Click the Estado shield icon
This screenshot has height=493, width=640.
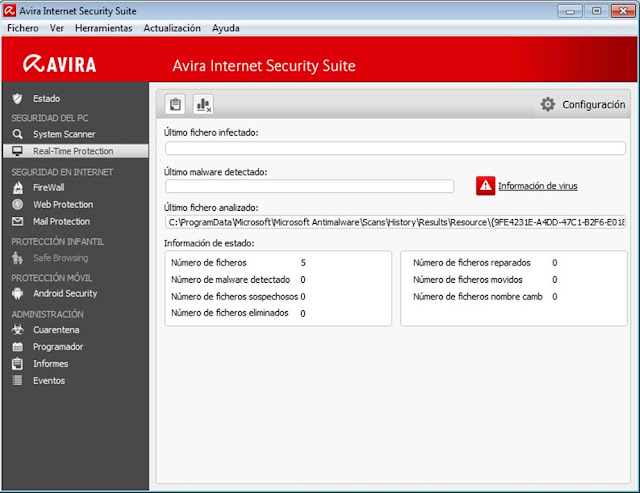(17, 98)
